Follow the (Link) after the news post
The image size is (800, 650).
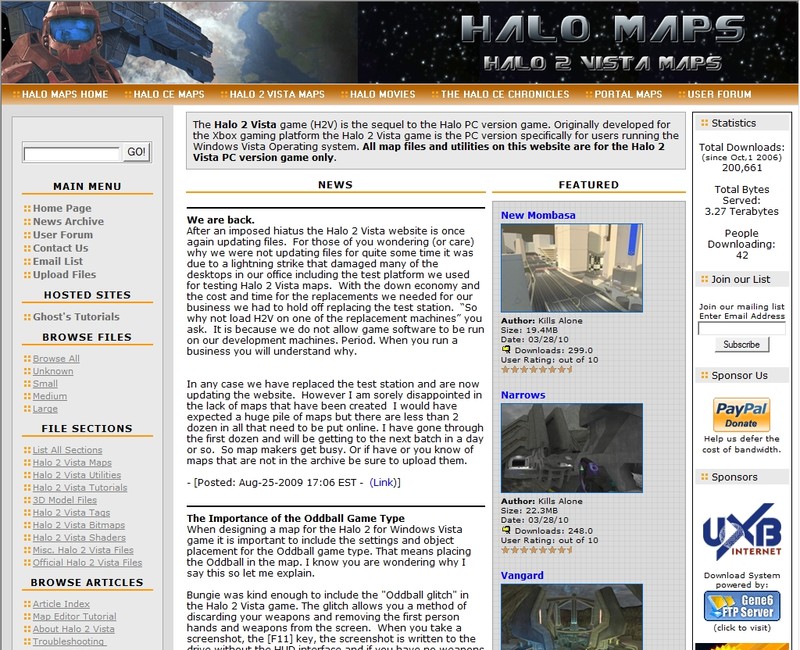(385, 482)
